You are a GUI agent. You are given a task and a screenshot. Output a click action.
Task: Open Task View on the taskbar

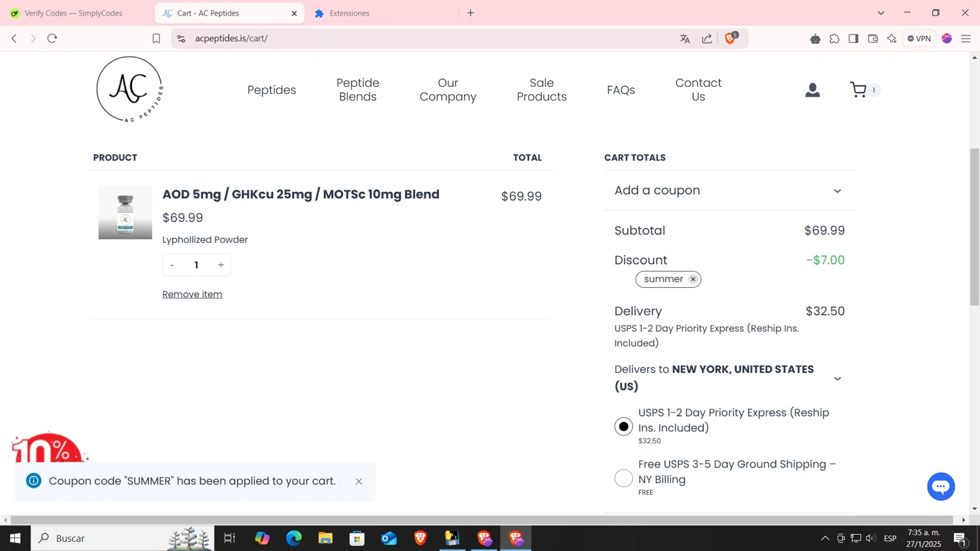(x=230, y=538)
